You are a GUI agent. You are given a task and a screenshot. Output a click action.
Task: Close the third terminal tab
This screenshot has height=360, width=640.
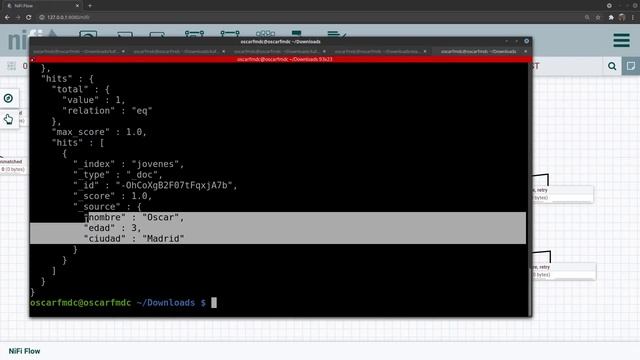click(324, 51)
